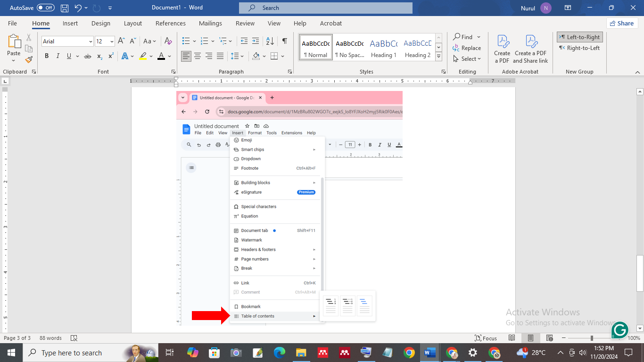Image resolution: width=644 pixels, height=362 pixels.
Task: Click the Copy icon in Clipboard group
Action: (29, 49)
